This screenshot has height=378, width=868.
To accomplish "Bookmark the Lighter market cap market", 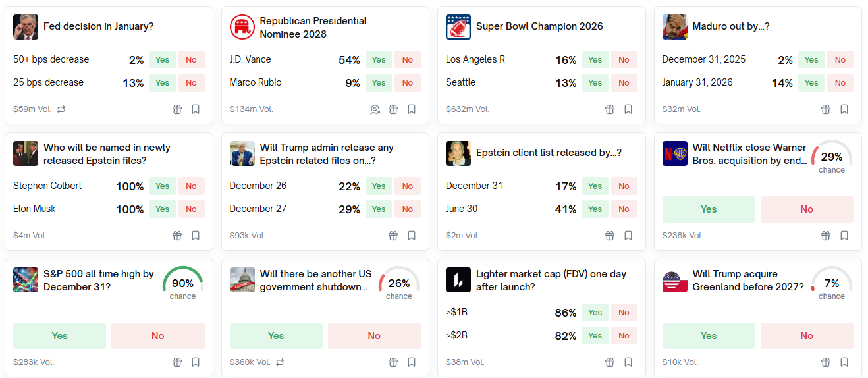I will (x=628, y=362).
